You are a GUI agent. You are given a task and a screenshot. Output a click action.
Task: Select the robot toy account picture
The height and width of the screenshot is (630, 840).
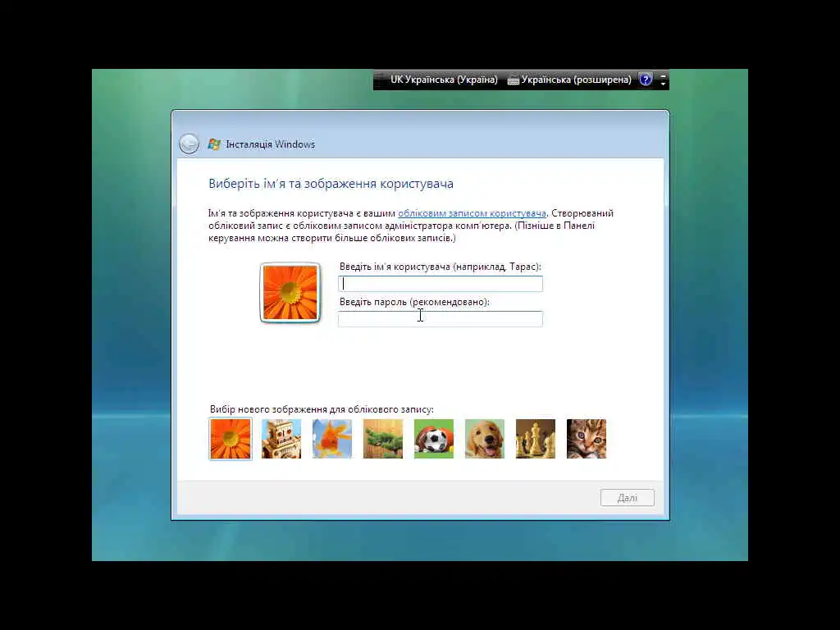tap(281, 439)
